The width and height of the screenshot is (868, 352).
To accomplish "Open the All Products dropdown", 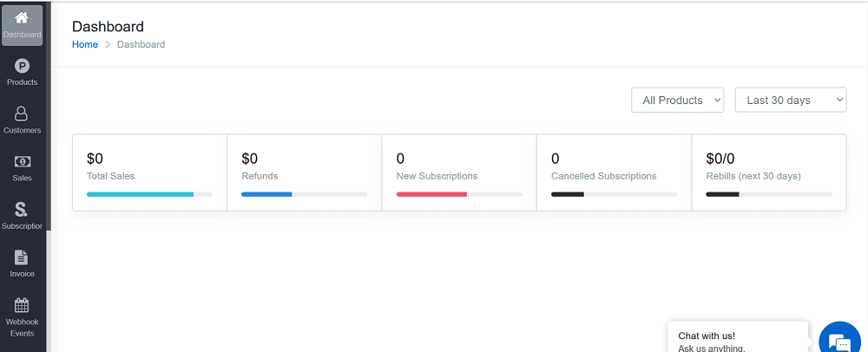I will (678, 100).
